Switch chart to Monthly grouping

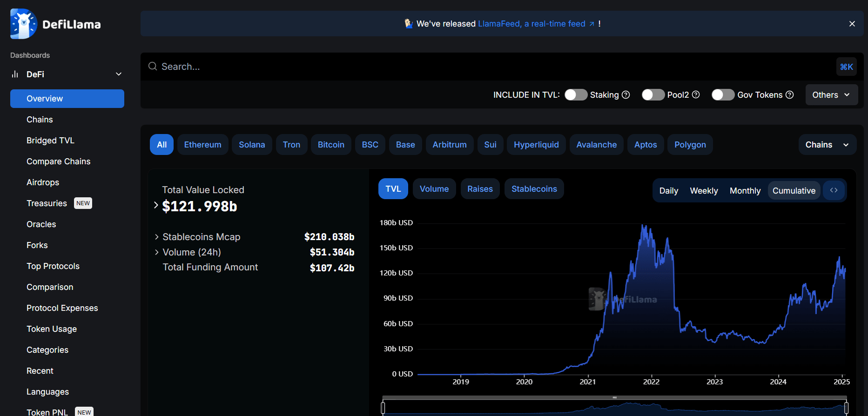(x=745, y=191)
